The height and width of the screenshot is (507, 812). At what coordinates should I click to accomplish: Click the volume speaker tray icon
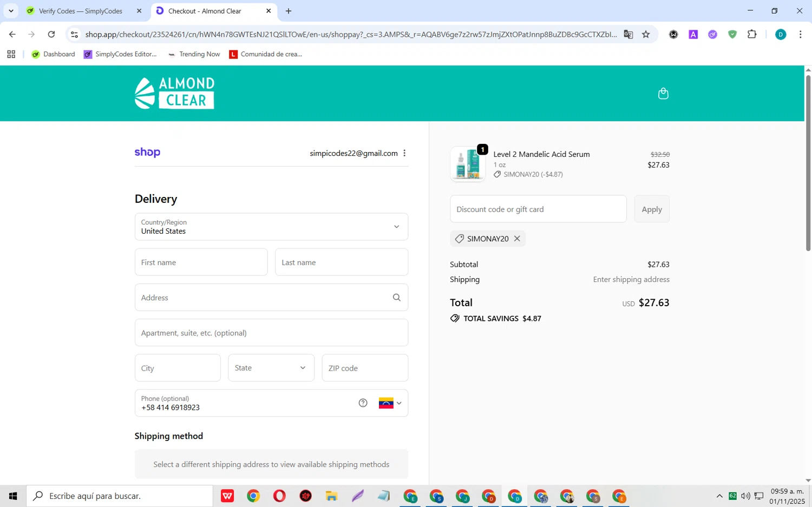click(745, 496)
